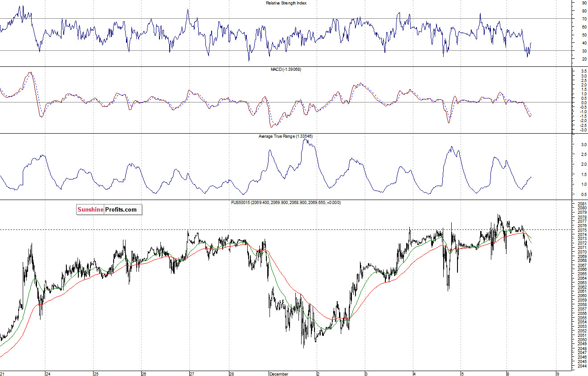The image size is (588, 376).
Task: Click the MACD (-1.39068) panel title
Action: (x=286, y=69)
